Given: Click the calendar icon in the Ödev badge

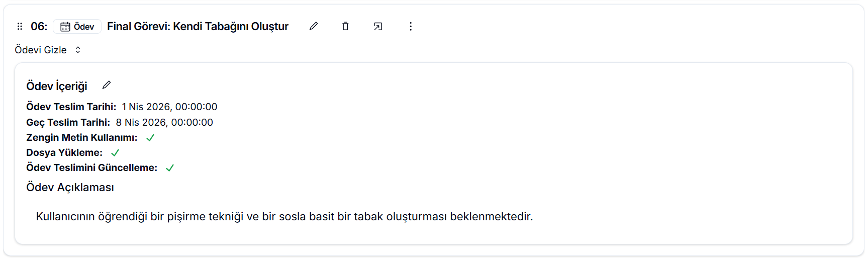Looking at the screenshot, I should [x=65, y=27].
